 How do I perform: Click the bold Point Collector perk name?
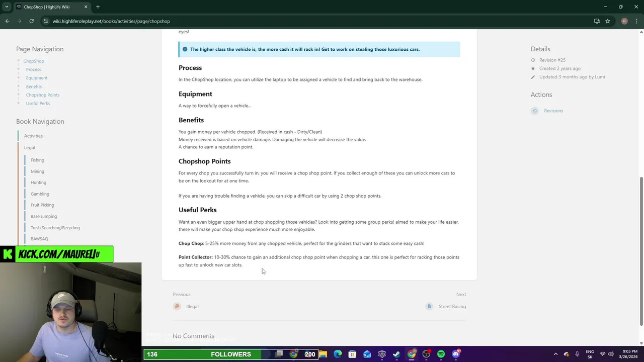tap(196, 257)
